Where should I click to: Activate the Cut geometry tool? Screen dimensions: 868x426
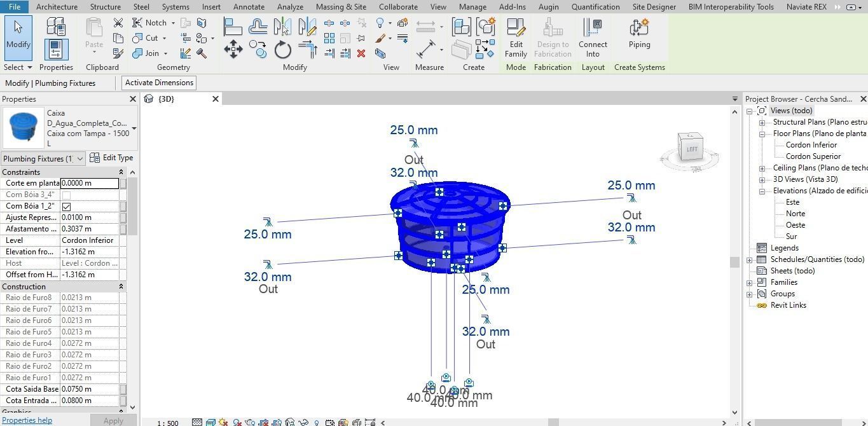coord(148,38)
